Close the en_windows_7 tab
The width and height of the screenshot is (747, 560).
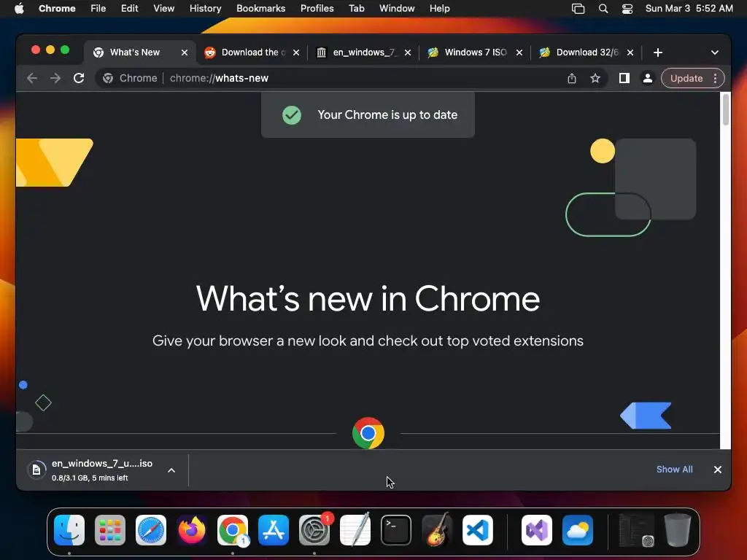[x=407, y=52]
